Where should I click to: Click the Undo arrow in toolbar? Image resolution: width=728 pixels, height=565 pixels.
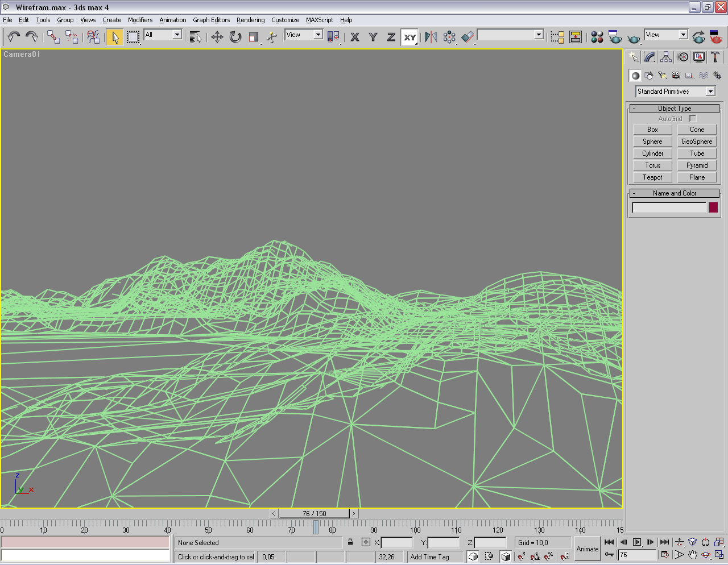click(x=14, y=37)
